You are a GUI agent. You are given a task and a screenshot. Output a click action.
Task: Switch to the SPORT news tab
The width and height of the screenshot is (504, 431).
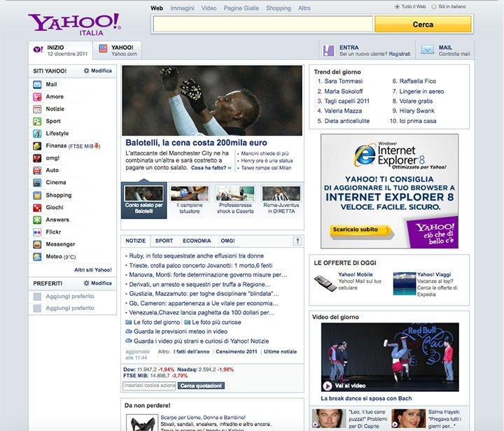pos(164,241)
